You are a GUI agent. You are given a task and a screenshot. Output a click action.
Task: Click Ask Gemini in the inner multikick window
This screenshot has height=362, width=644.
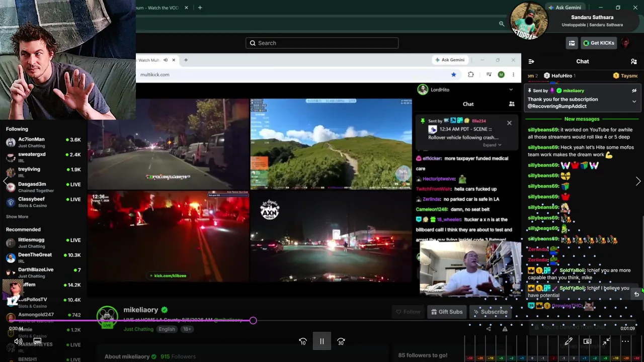pos(449,60)
